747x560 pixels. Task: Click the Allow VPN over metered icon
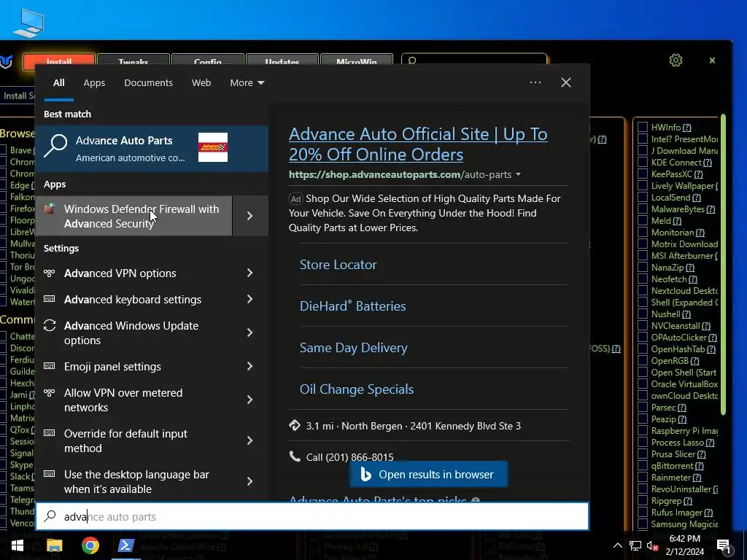(50, 392)
